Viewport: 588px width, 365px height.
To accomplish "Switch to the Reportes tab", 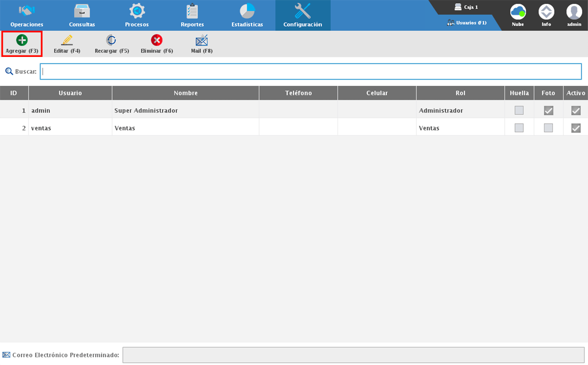I will 192,15.
